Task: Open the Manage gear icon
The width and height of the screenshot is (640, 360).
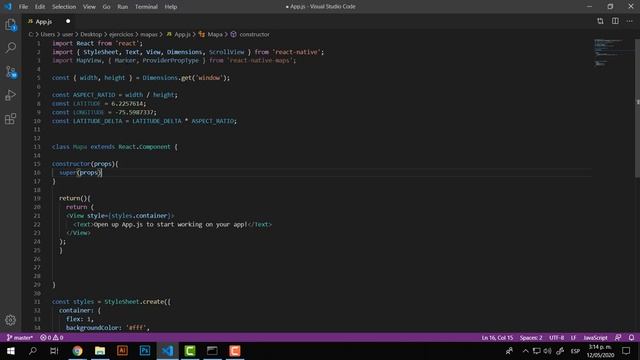Action: point(11,320)
